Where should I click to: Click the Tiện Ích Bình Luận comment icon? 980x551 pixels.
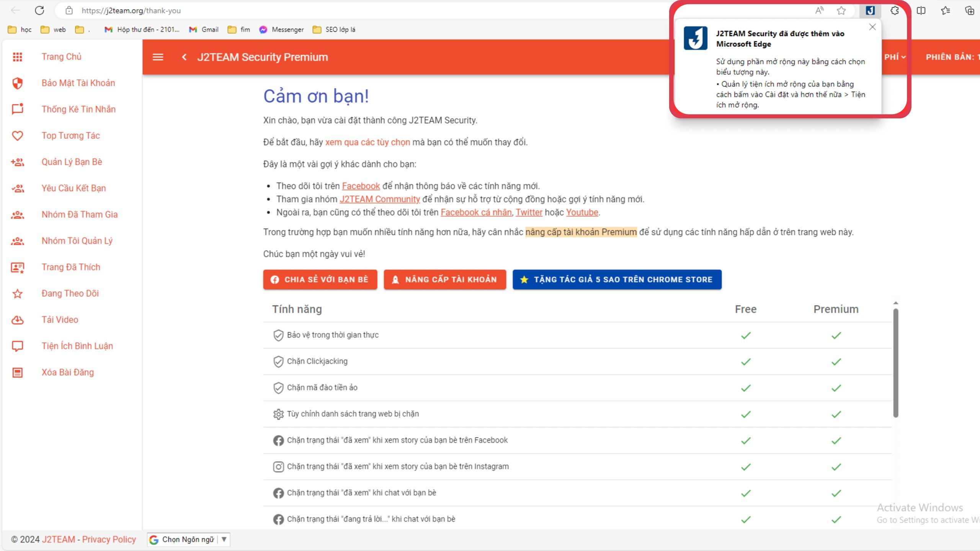[18, 346]
